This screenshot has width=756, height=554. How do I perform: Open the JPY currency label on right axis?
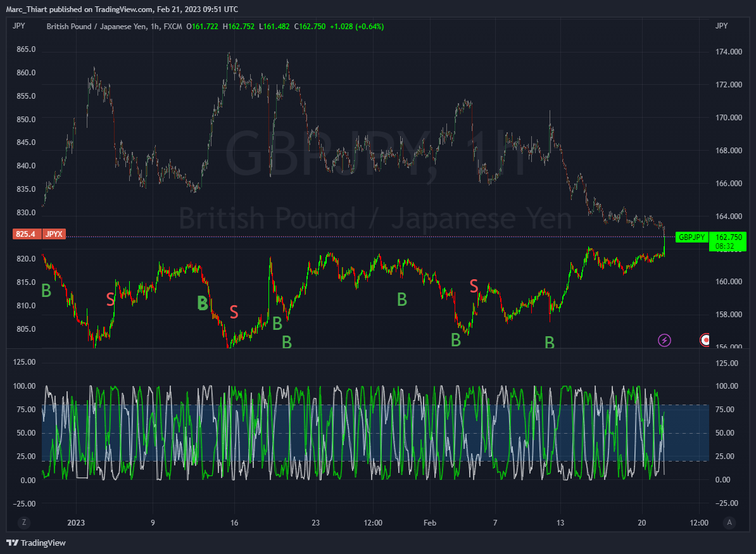point(722,26)
